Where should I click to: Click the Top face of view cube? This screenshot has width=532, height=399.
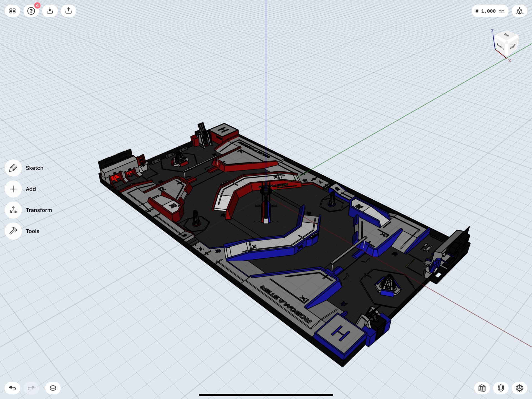click(x=507, y=35)
